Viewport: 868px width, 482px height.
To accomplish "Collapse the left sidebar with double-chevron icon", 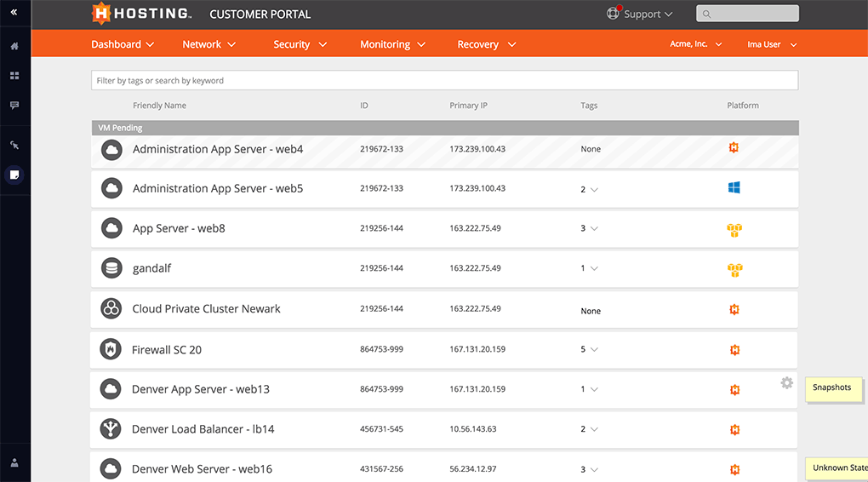I will point(14,13).
